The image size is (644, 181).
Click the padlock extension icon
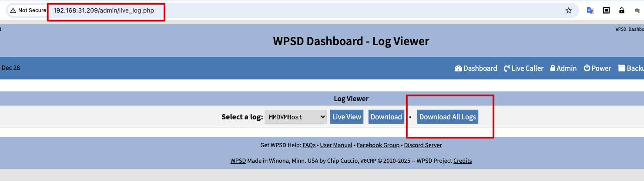coord(622,10)
